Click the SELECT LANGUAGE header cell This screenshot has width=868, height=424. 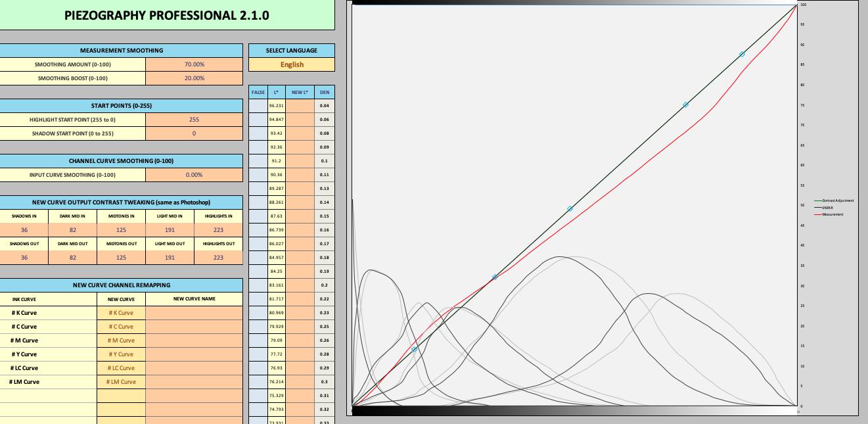tap(292, 50)
